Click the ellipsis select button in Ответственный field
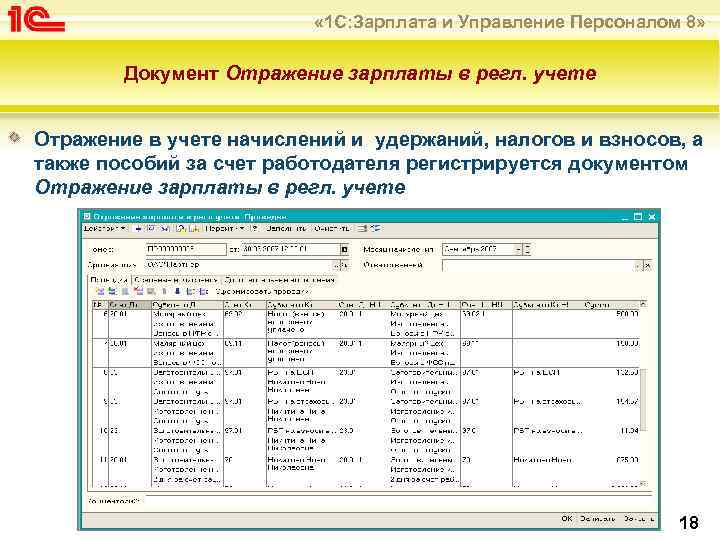 click(x=639, y=266)
